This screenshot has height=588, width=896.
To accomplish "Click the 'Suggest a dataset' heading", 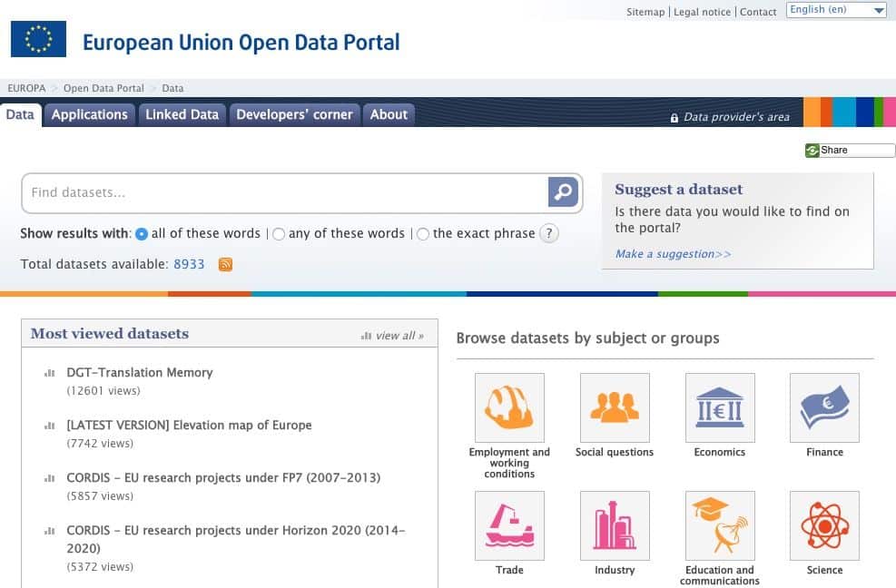I will (x=679, y=189).
